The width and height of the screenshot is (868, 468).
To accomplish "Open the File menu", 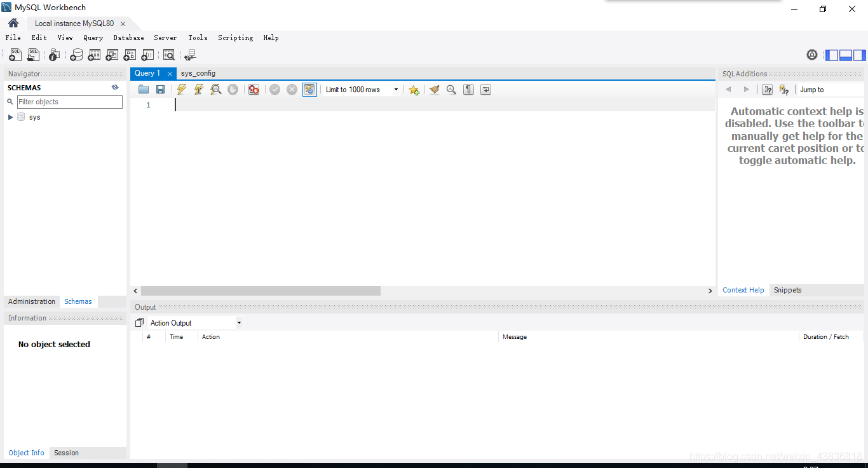I will point(13,38).
